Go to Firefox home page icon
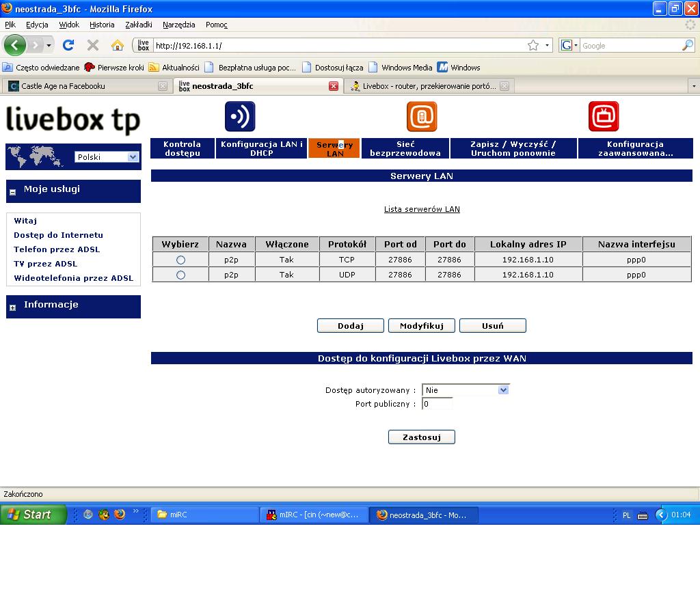Screen dimensions: 700x615 pos(118,46)
